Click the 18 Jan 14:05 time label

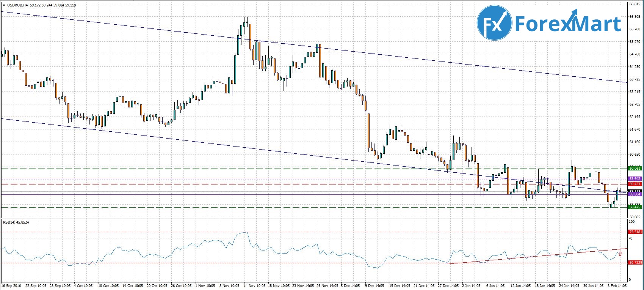coord(545,285)
